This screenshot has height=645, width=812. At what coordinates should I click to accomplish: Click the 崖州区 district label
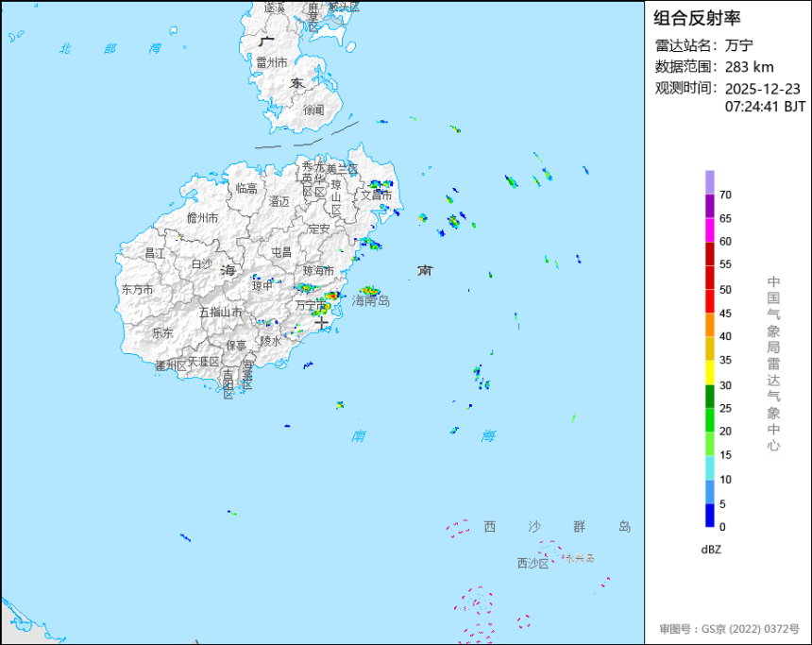click(x=171, y=365)
